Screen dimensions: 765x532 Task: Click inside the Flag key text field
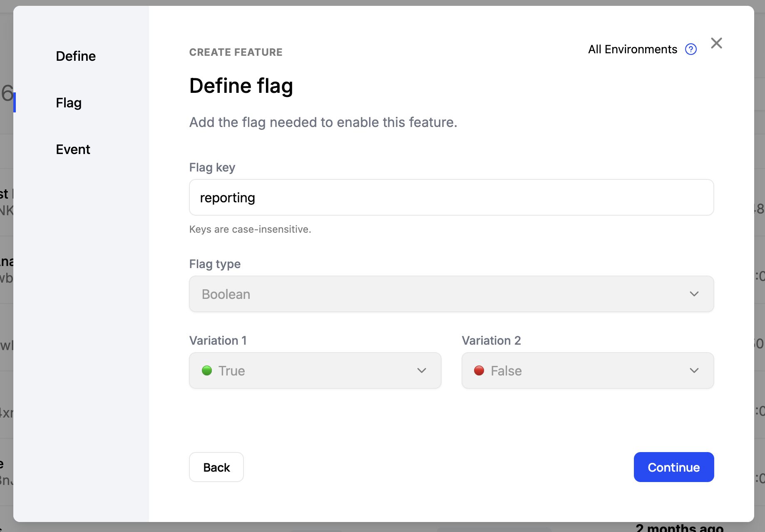point(451,197)
